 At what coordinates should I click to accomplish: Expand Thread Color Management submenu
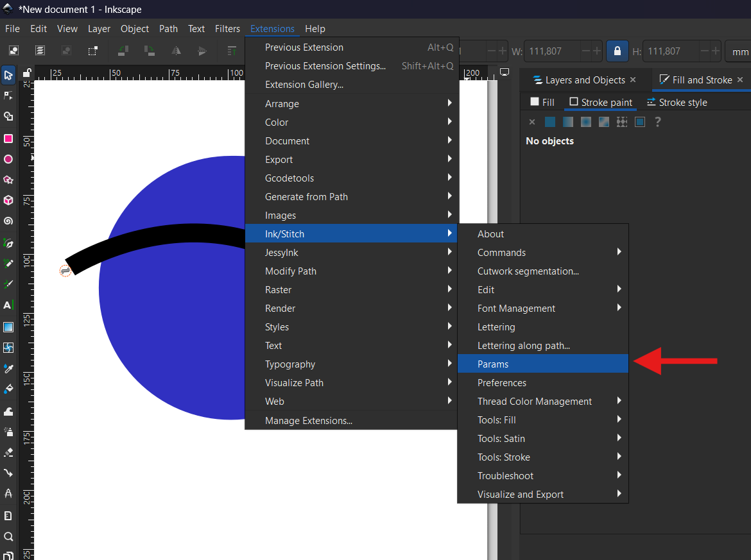[542, 401]
